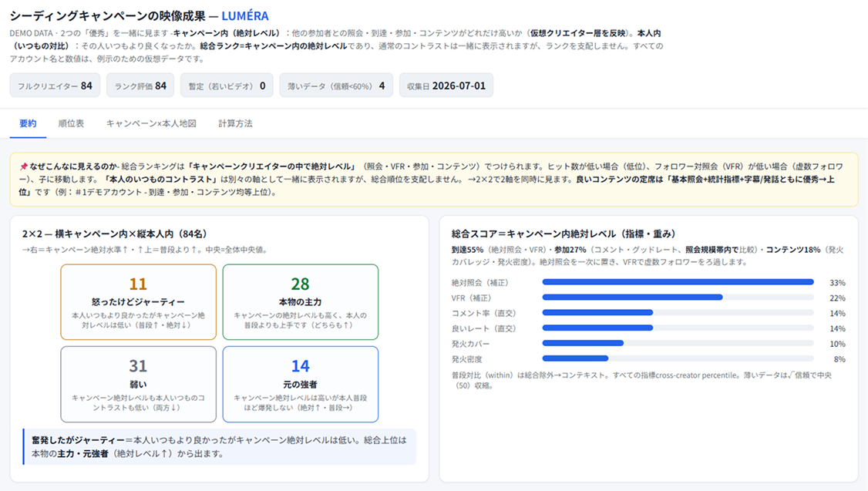Select the 元の強者 quadrant card
The width and height of the screenshot is (868, 491).
click(301, 384)
